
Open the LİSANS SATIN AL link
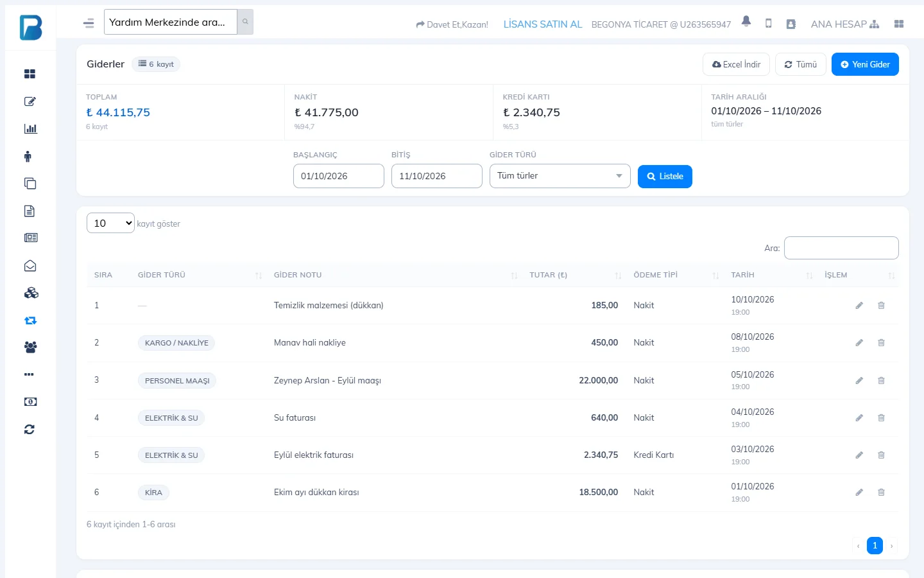[543, 24]
